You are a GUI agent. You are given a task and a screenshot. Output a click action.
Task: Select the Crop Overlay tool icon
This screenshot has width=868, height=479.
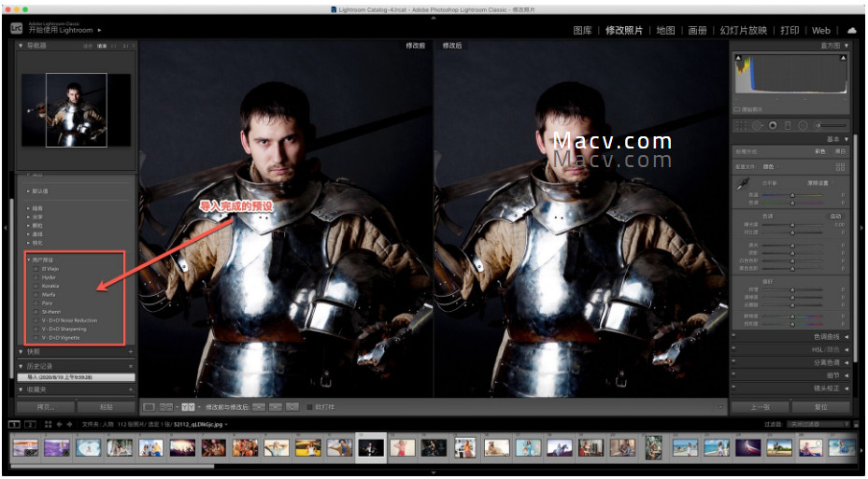741,125
